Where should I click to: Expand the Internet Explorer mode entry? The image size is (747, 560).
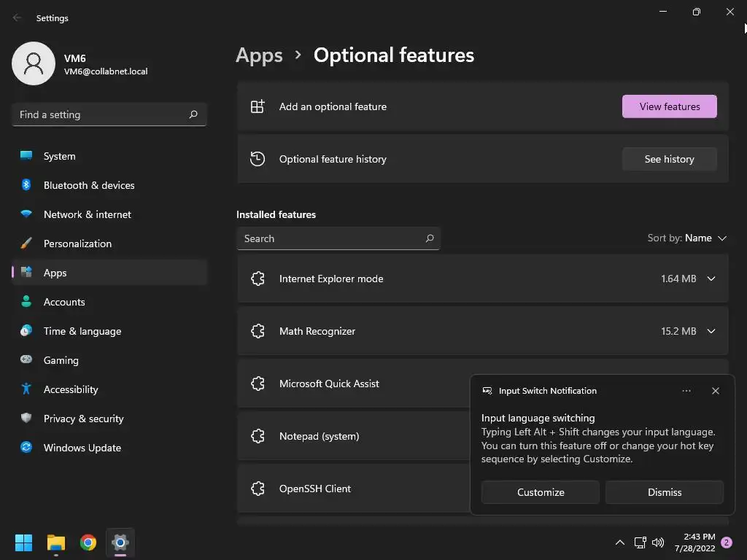(711, 279)
